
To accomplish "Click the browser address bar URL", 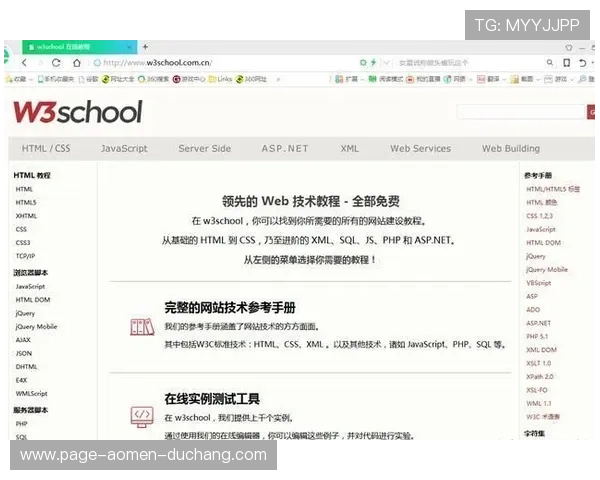I will click(x=157, y=63).
